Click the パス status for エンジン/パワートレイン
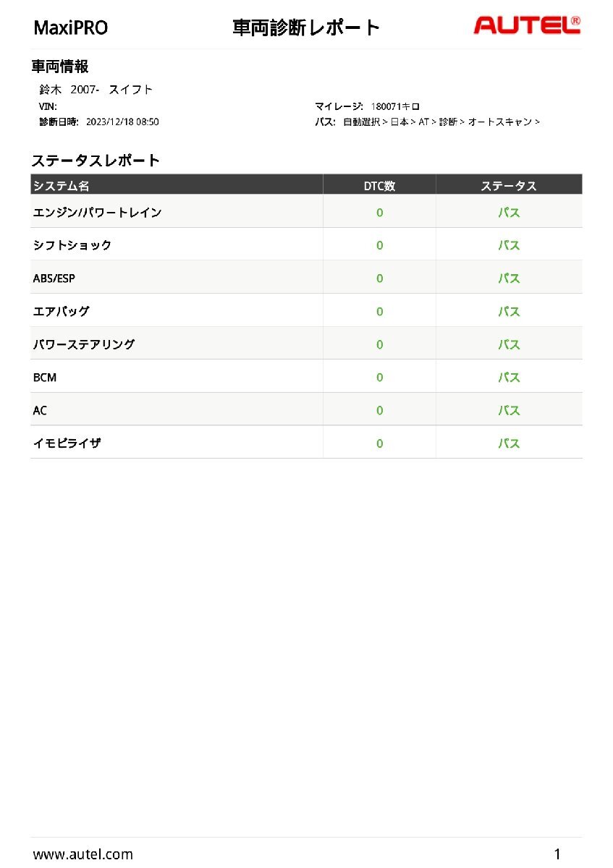Screen dimensions: 613x868 click(509, 213)
